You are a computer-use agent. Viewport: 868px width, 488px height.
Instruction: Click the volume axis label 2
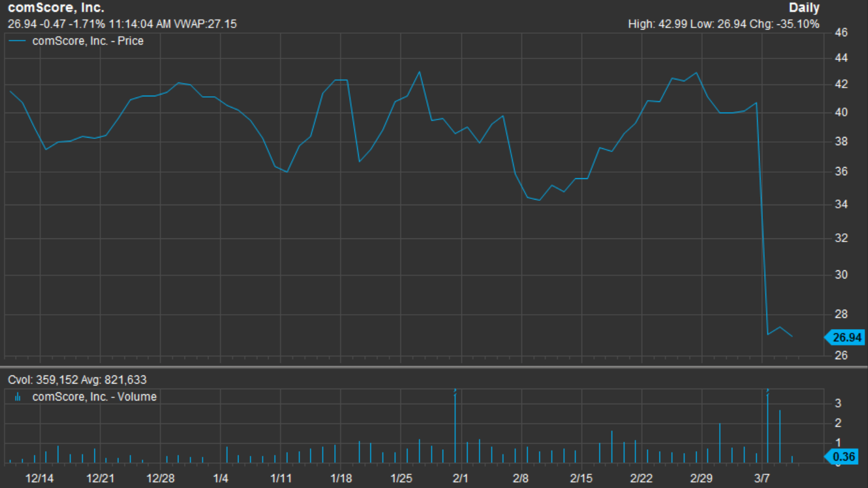837,424
